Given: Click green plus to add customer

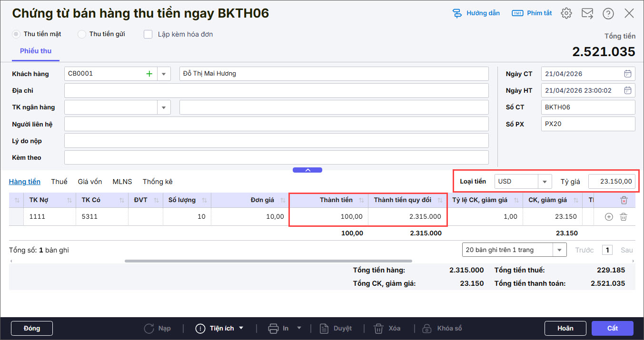Looking at the screenshot, I should (149, 74).
